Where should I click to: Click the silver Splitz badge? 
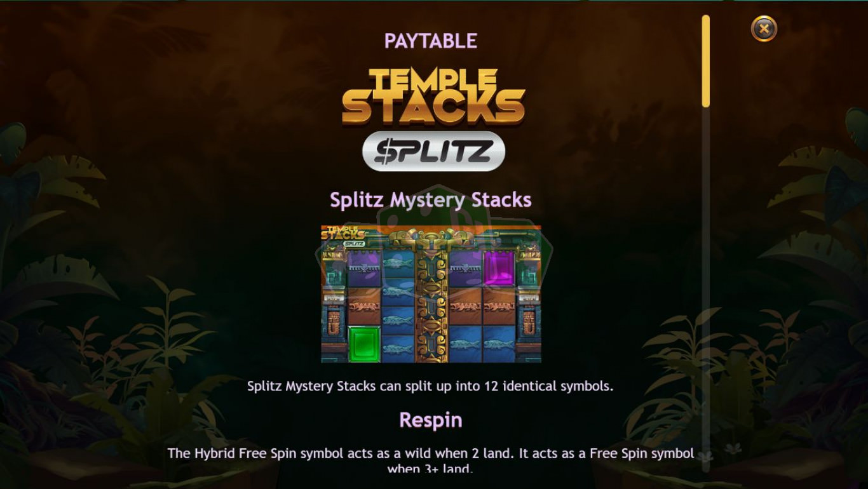coord(433,151)
